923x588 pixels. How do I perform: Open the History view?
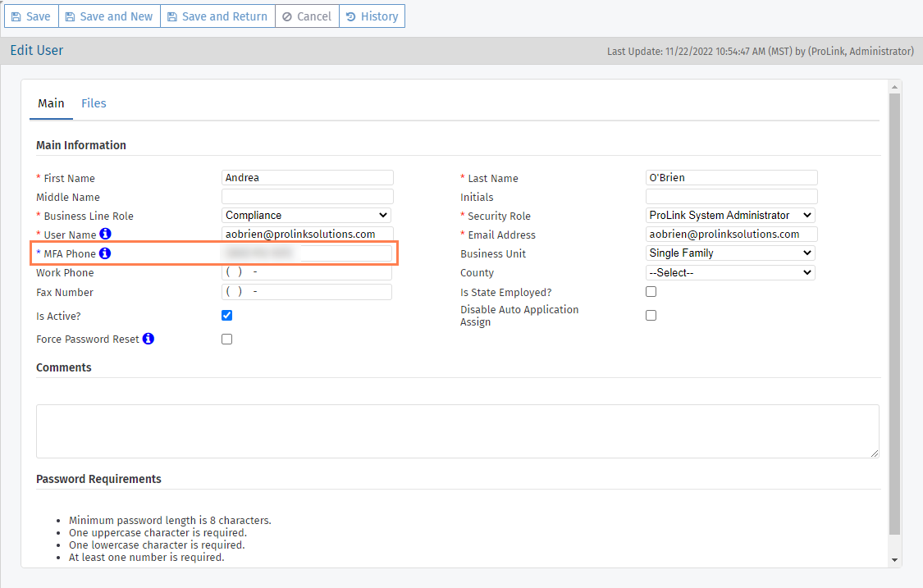tap(372, 16)
